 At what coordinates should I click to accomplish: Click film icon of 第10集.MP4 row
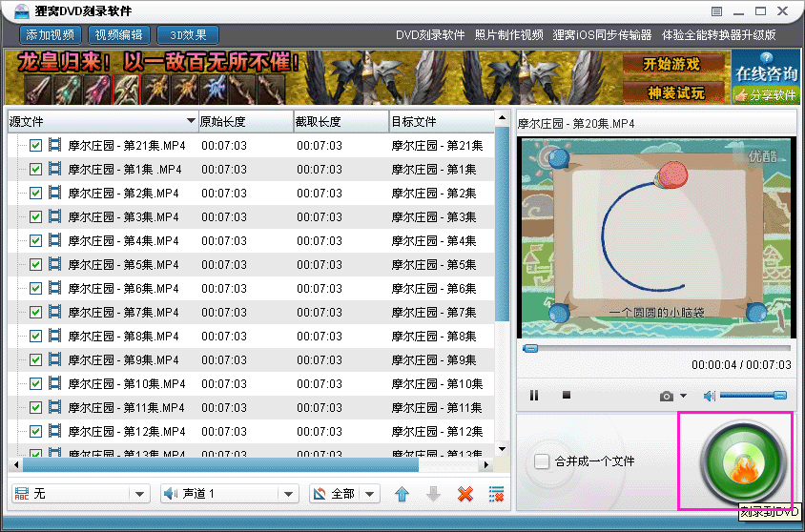point(55,383)
